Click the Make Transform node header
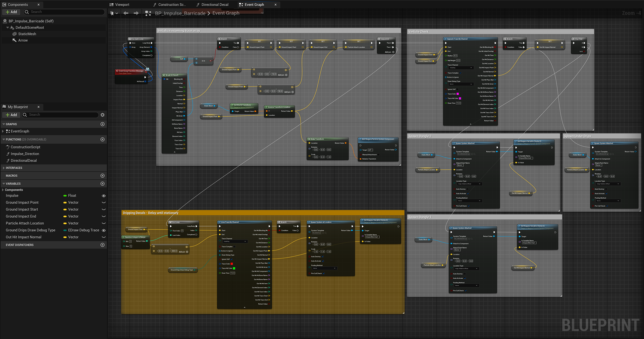 click(x=328, y=139)
